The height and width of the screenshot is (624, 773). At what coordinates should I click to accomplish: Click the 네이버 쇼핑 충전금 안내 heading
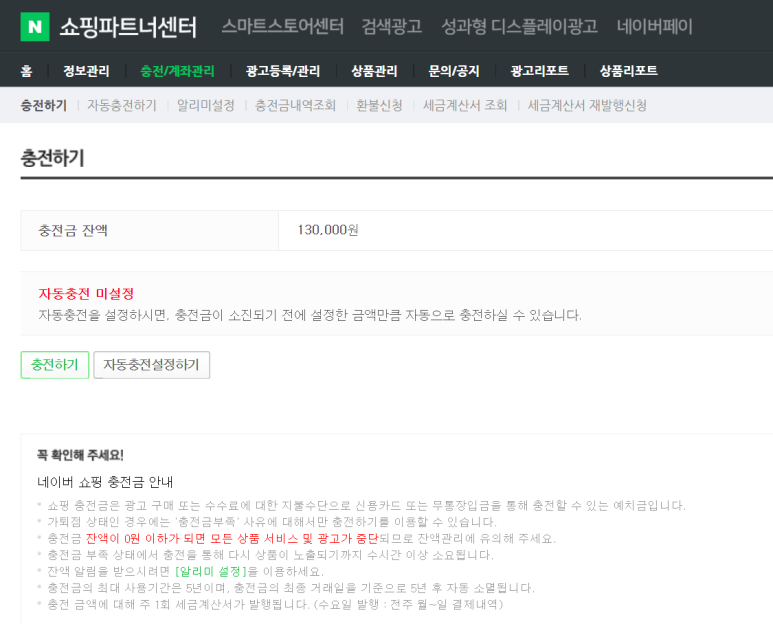(105, 482)
